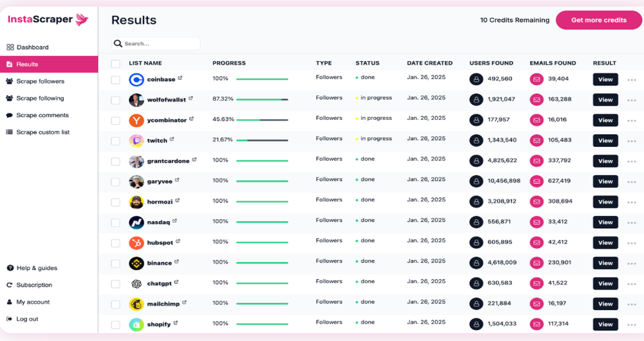The image size is (644, 341).
Task: Click the hubspot profile avatar
Action: tap(137, 242)
